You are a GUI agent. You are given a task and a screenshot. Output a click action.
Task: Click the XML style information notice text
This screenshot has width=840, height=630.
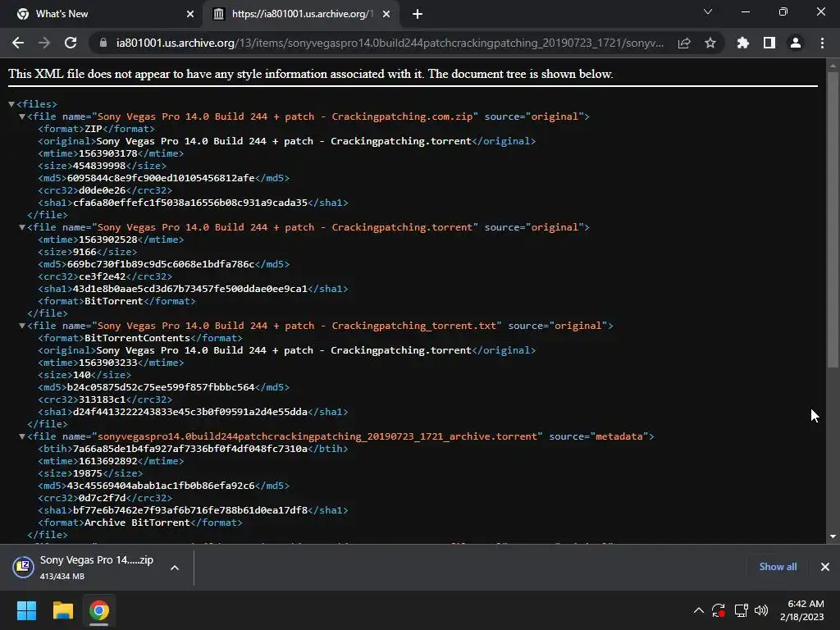(x=311, y=74)
